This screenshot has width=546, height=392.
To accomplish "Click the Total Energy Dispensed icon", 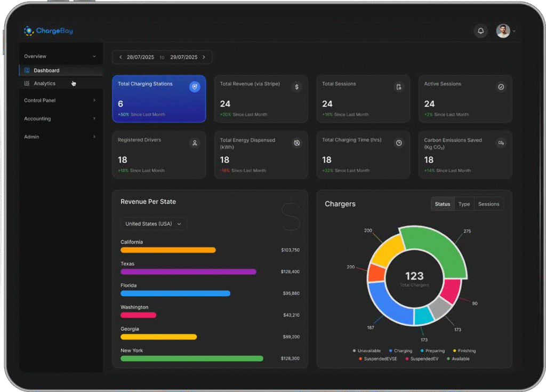I will coord(297,143).
